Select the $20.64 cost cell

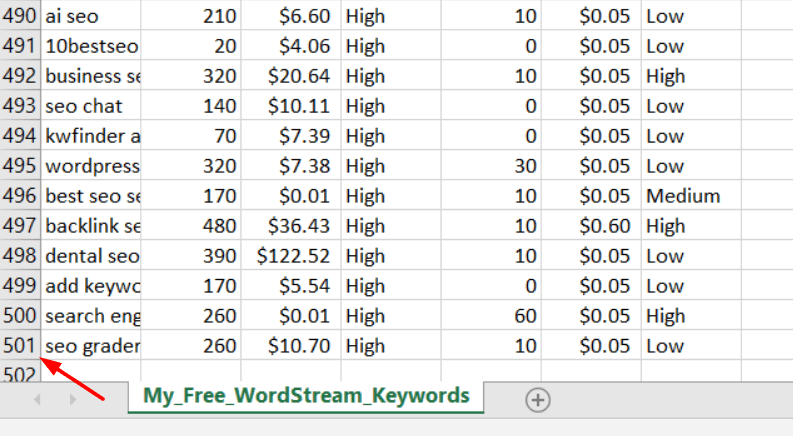291,76
